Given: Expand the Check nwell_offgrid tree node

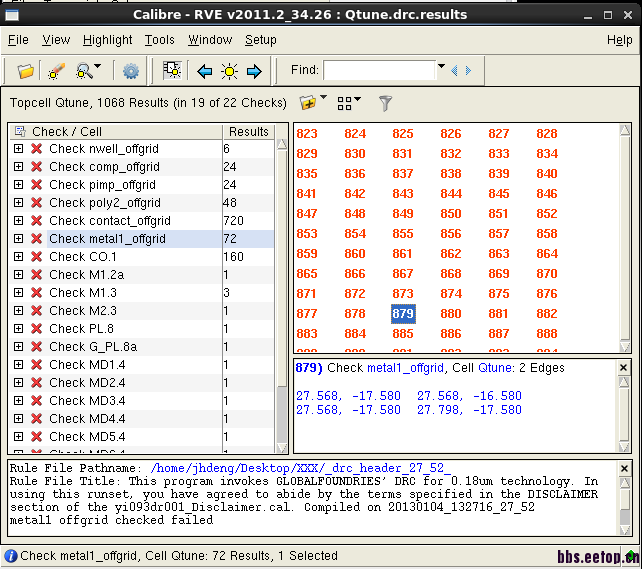Looking at the screenshot, I should pos(18,149).
